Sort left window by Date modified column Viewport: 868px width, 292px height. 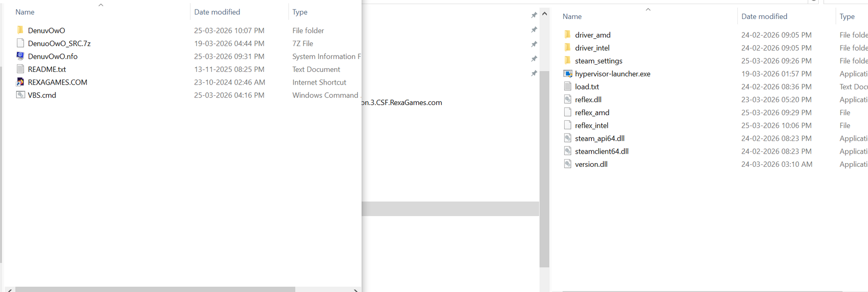pyautogui.click(x=217, y=12)
